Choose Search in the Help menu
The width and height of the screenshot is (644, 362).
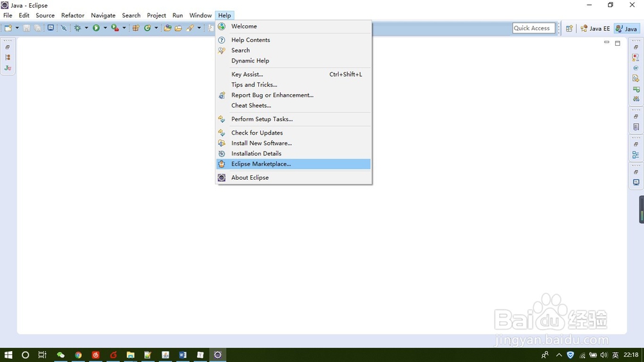tap(294, 50)
